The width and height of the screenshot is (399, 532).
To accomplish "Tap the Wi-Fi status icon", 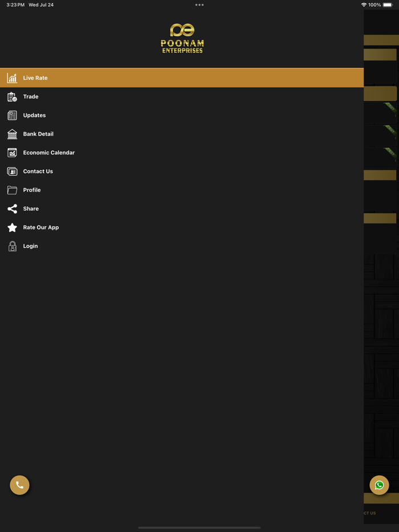I will tap(364, 5).
